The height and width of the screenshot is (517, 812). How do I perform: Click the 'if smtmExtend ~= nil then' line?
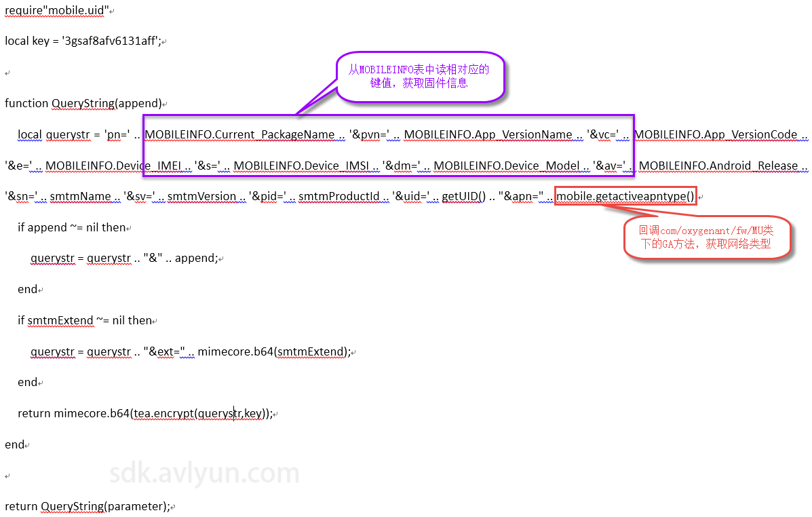(x=84, y=320)
